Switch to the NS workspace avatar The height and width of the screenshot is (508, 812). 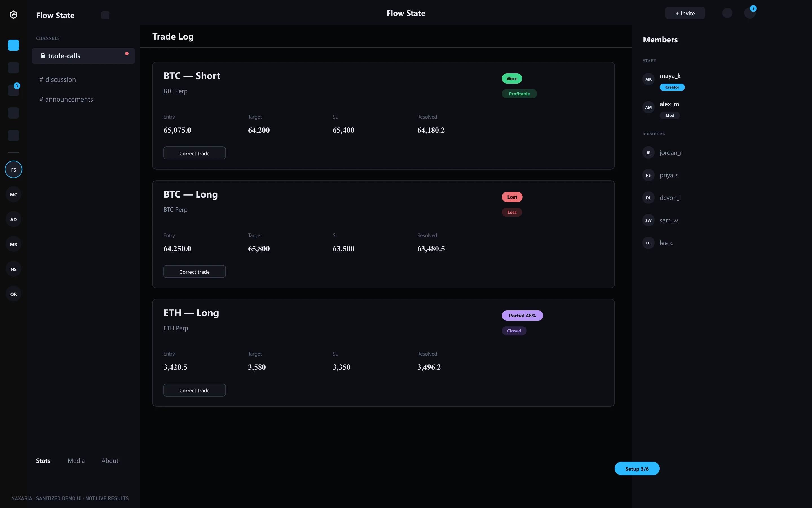tap(14, 269)
